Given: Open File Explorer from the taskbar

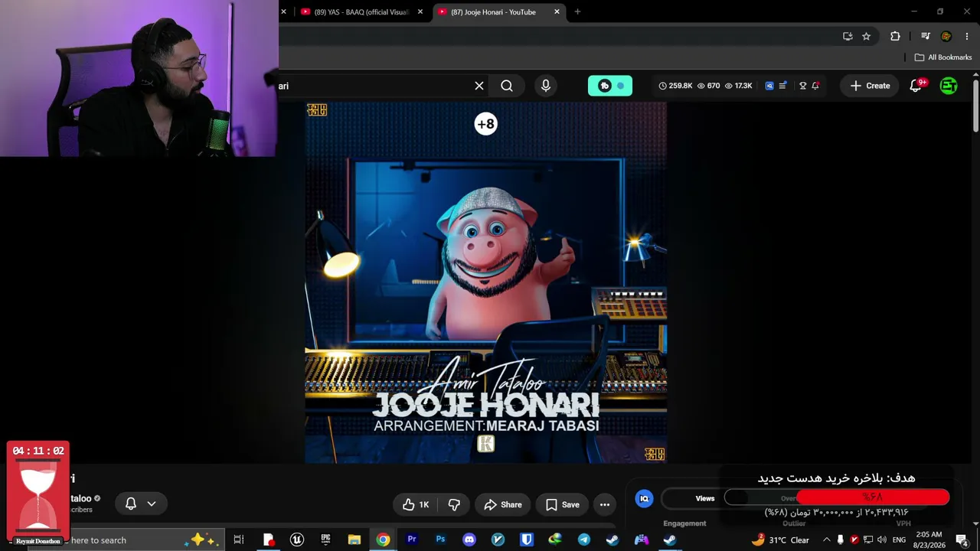Looking at the screenshot, I should tap(354, 540).
